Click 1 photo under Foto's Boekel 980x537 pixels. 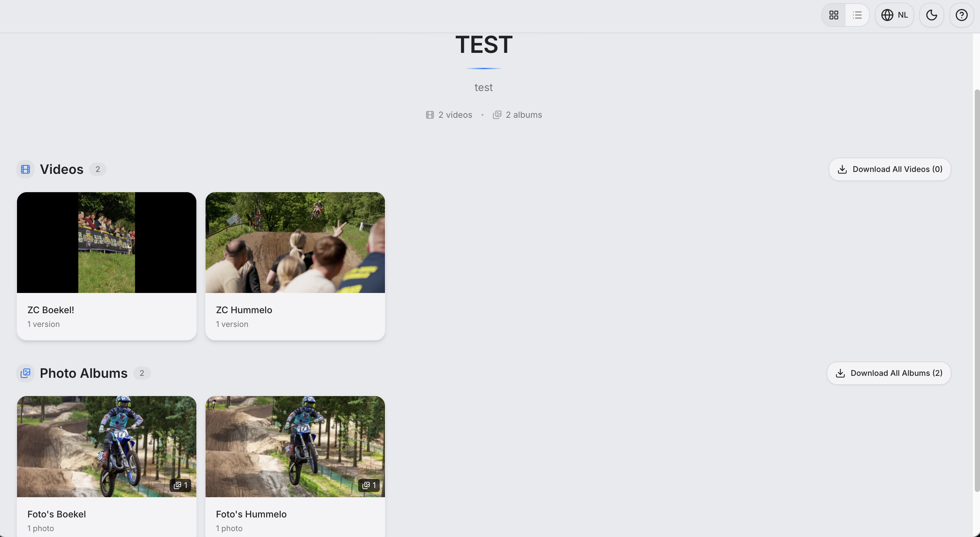coord(41,529)
